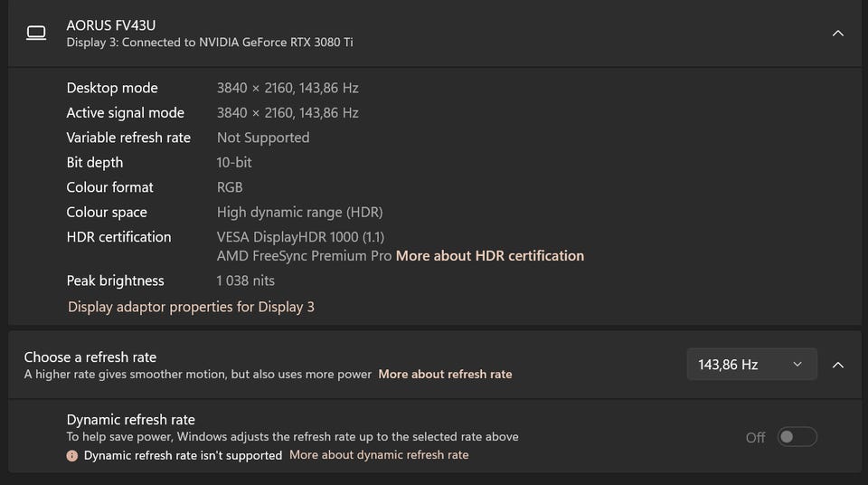Click the info icon beside unsupported warning
The width and height of the screenshot is (868, 485).
pyautogui.click(x=72, y=455)
